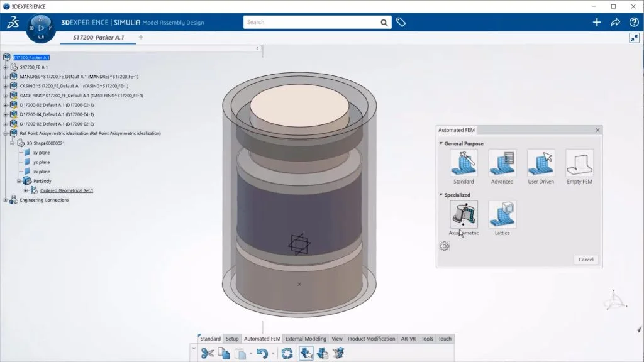Choose the User Driven FEM icon
644x362 pixels.
540,163
